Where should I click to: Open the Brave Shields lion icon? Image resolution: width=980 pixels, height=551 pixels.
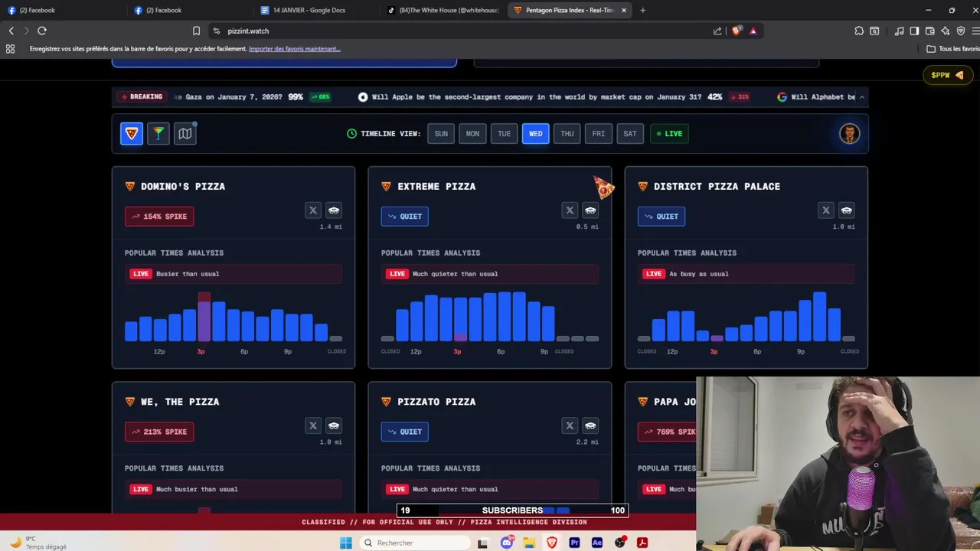pos(737,31)
